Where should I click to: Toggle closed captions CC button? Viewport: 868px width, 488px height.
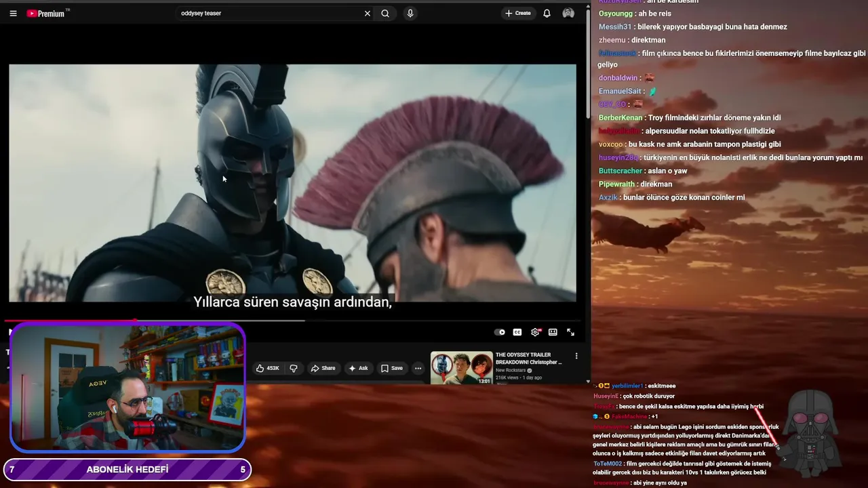[x=517, y=332]
